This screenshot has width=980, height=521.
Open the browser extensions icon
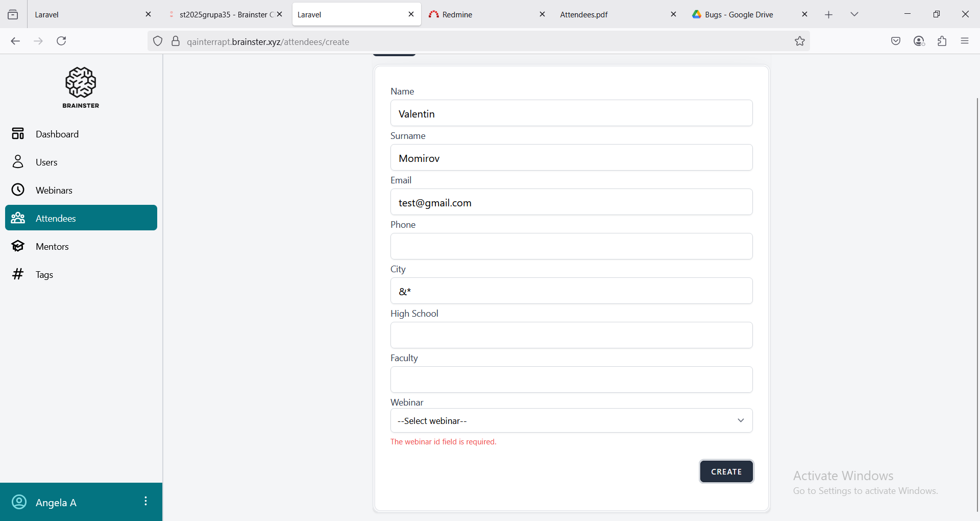point(942,41)
